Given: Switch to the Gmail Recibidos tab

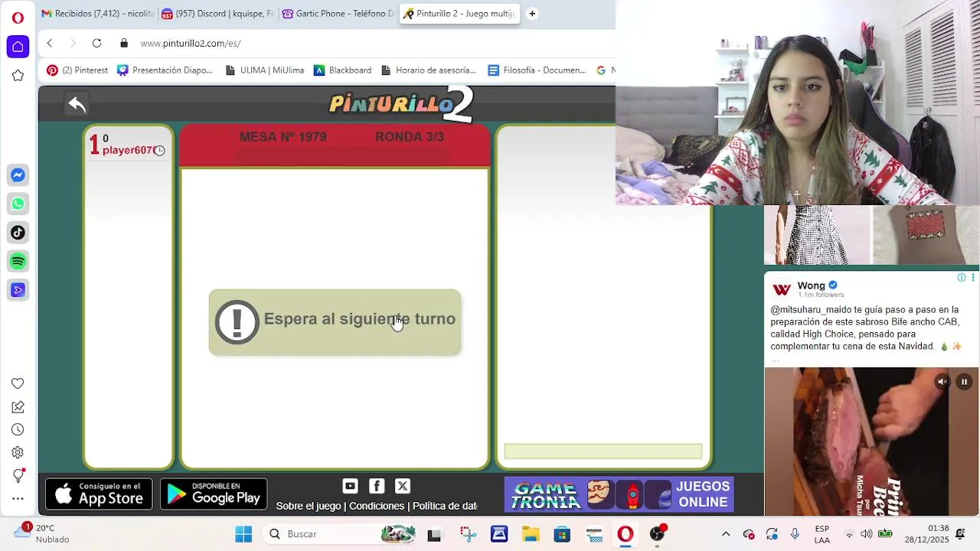Looking at the screenshot, I should tap(96, 14).
